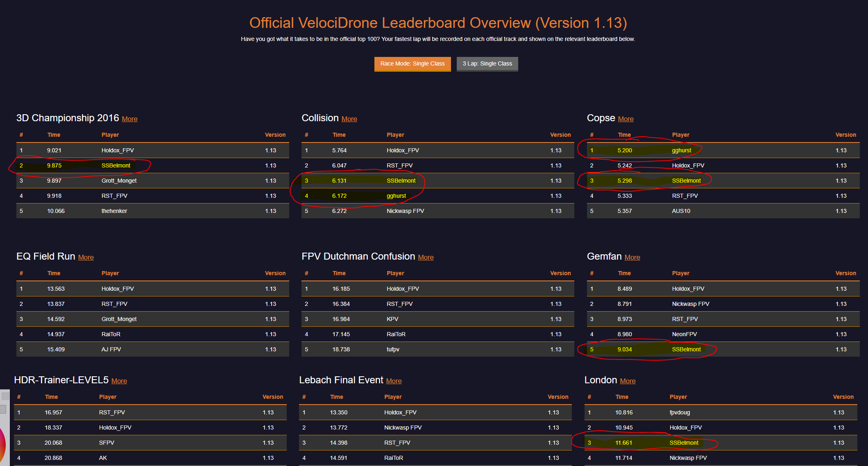
Task: Click time 5.333 in Copse table
Action: tap(625, 196)
